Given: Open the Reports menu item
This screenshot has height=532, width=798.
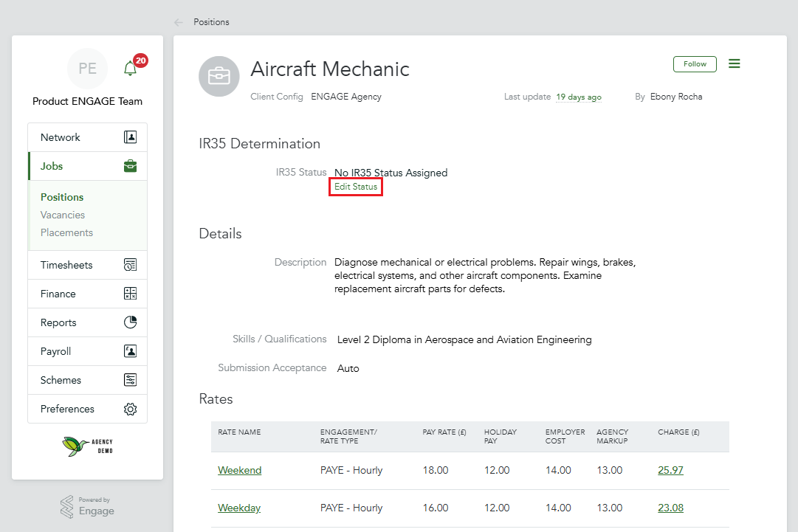Looking at the screenshot, I should tap(88, 322).
